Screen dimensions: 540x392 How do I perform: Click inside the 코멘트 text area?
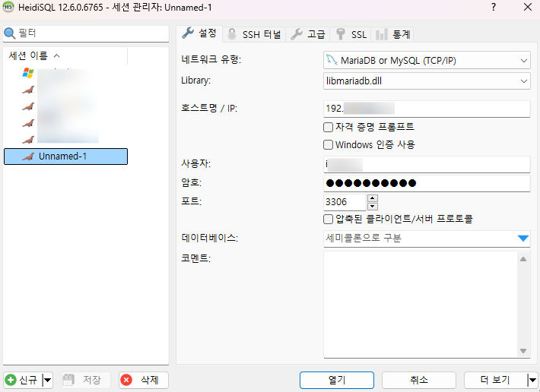(420, 305)
